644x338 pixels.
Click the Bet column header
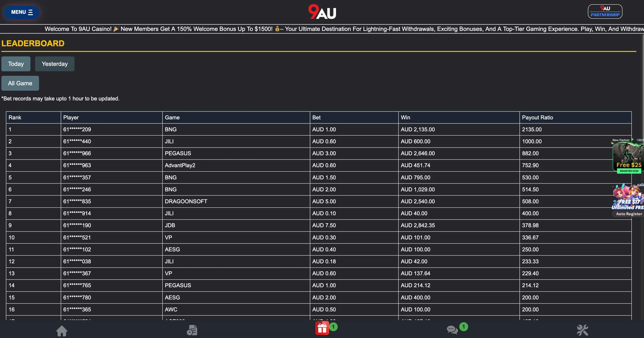pyautogui.click(x=354, y=118)
